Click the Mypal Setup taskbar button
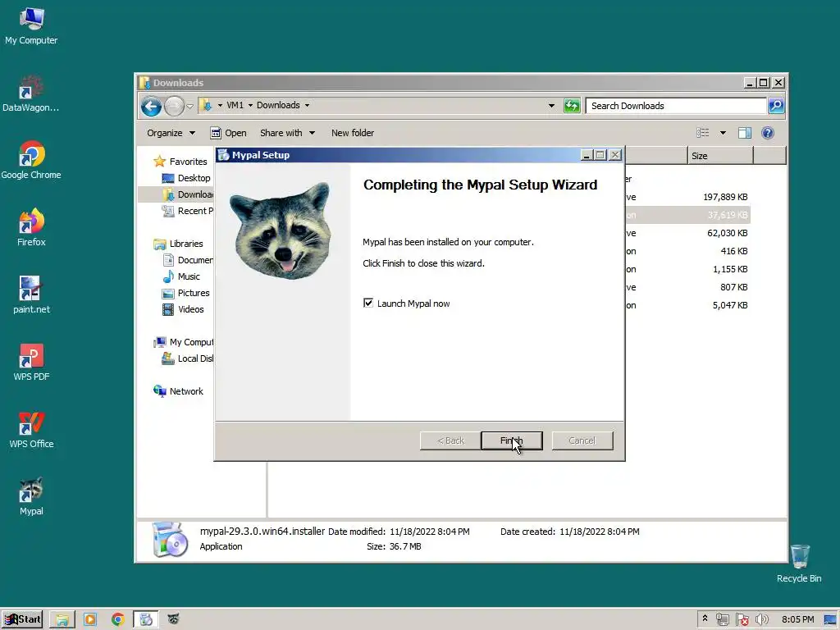The width and height of the screenshot is (840, 630). (146, 620)
